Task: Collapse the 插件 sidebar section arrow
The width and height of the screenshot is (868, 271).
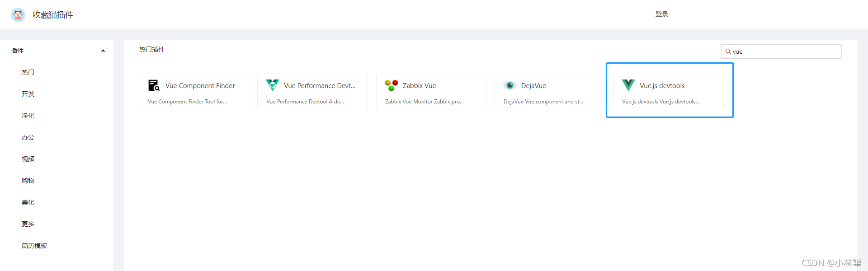Action: point(103,51)
